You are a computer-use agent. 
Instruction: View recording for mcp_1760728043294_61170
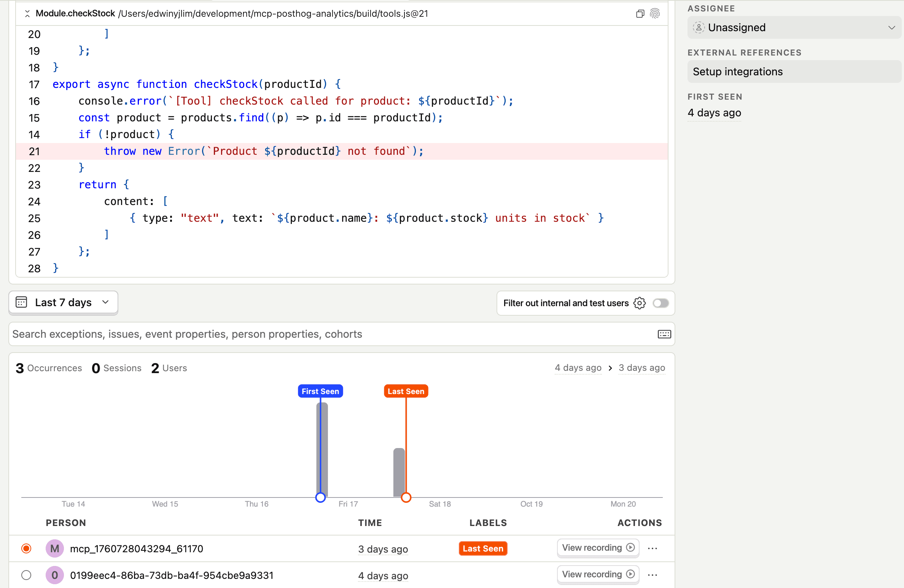pos(598,548)
